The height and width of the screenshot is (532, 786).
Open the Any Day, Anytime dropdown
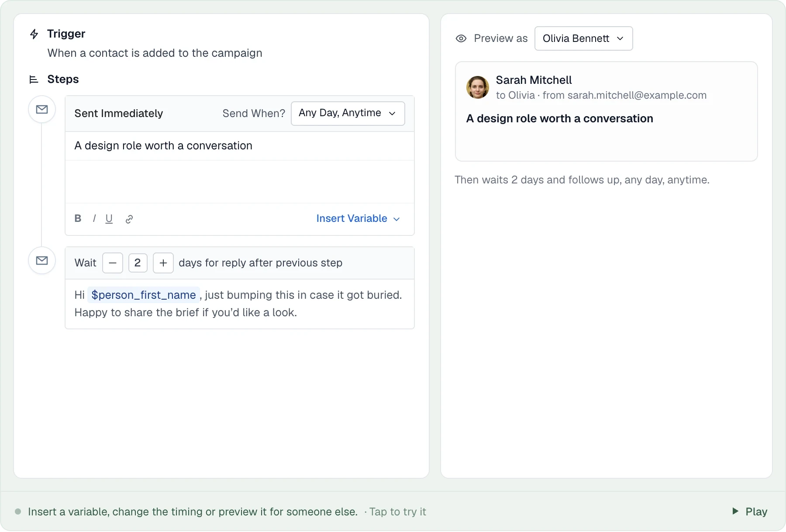348,114
